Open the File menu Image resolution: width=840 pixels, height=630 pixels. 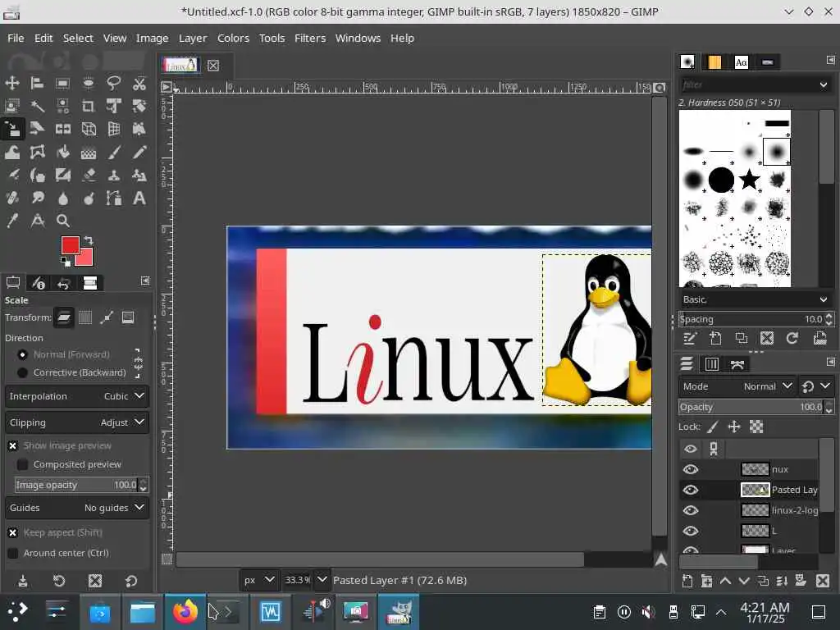16,38
